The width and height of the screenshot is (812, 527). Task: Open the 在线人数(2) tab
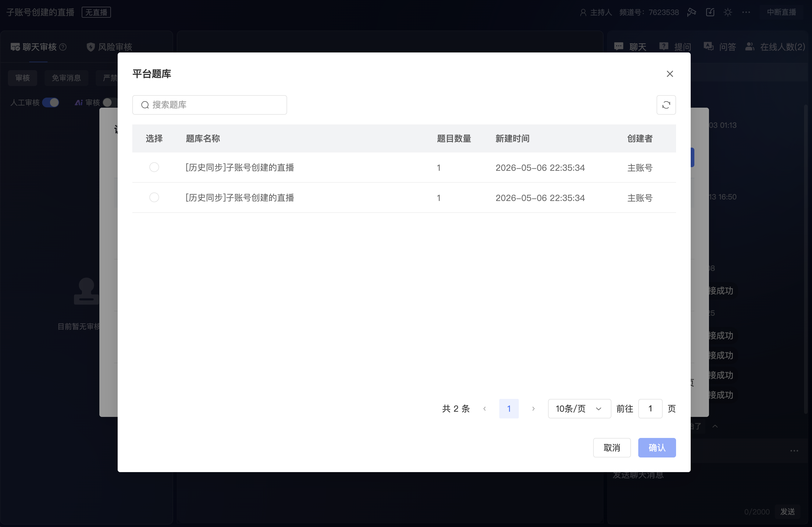(775, 47)
